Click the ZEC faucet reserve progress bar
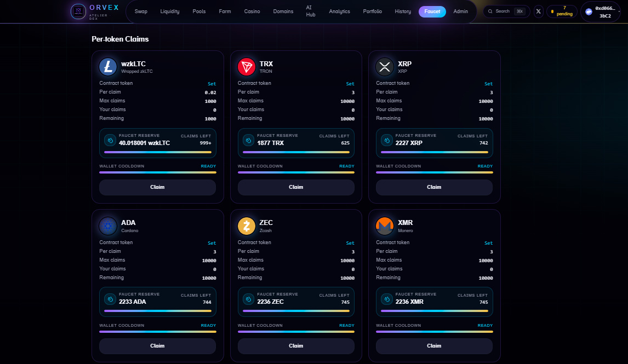The width and height of the screenshot is (628, 364). click(296, 311)
